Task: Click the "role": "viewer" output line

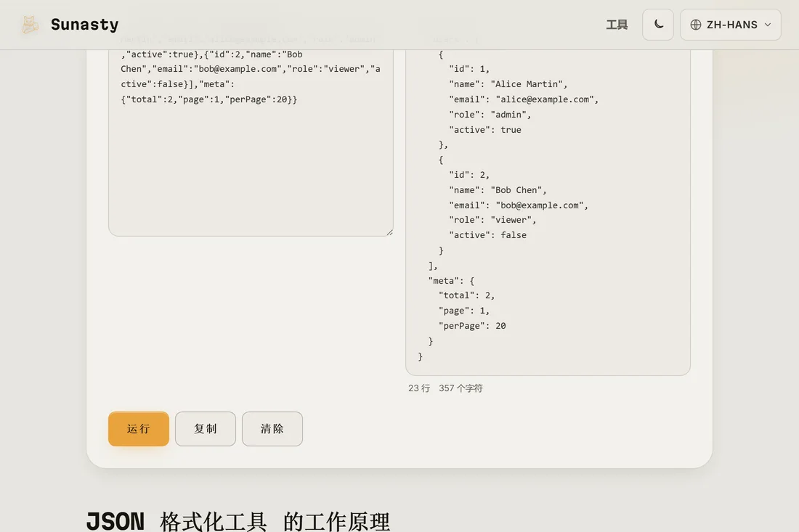Action: coord(492,220)
